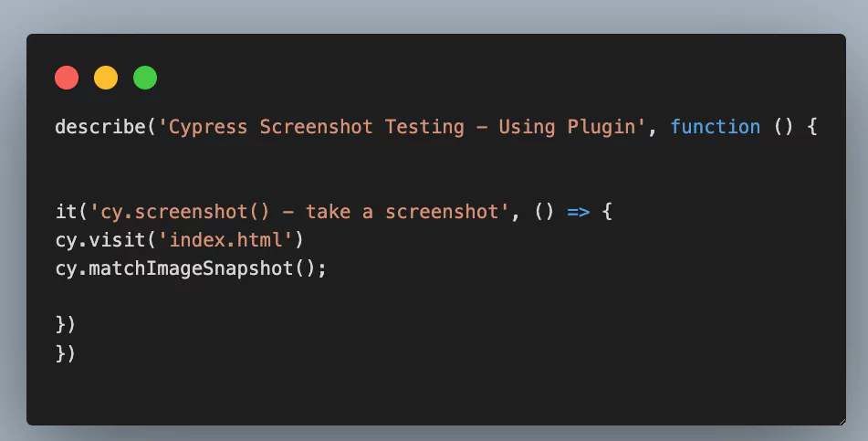Click the green maximize dot
The width and height of the screenshot is (868, 441).
(x=145, y=79)
